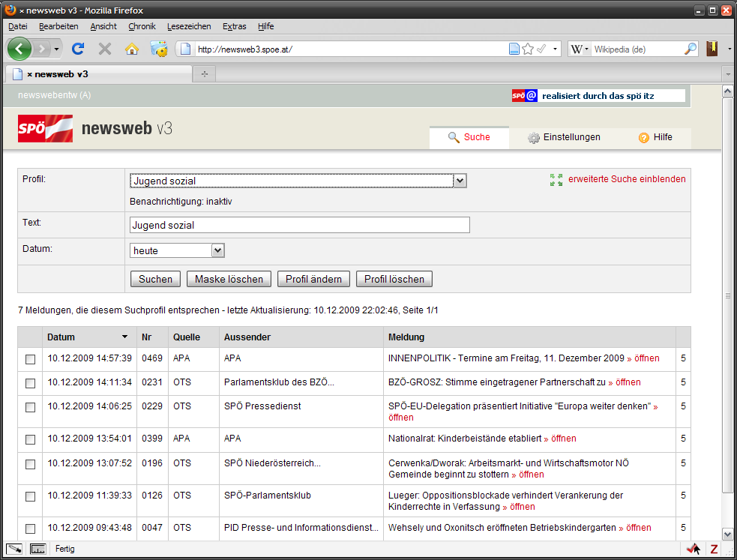Open the Wikipedia search engine selector dropdown
Viewport: 737px width, 560px height.
(x=579, y=49)
